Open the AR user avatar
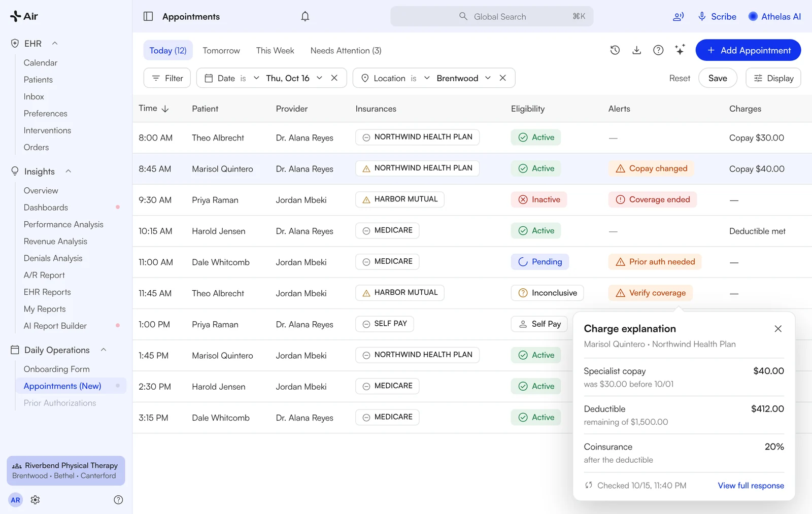Image resolution: width=812 pixels, height=514 pixels. pos(16,500)
